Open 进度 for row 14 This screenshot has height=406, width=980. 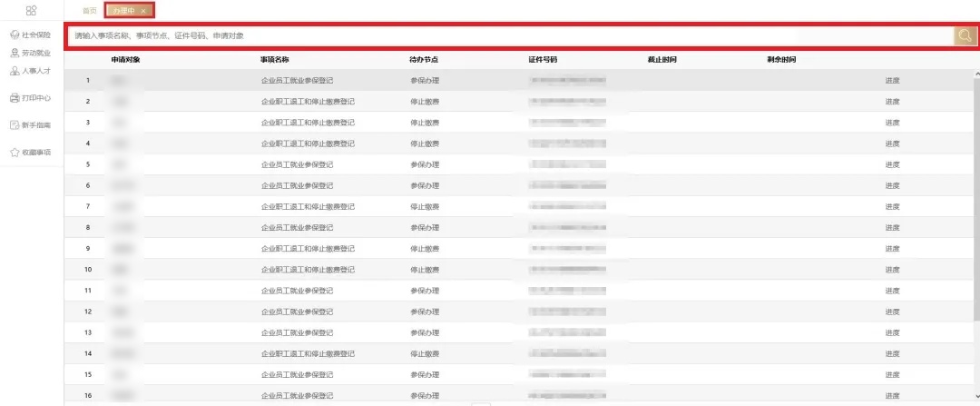coord(892,353)
